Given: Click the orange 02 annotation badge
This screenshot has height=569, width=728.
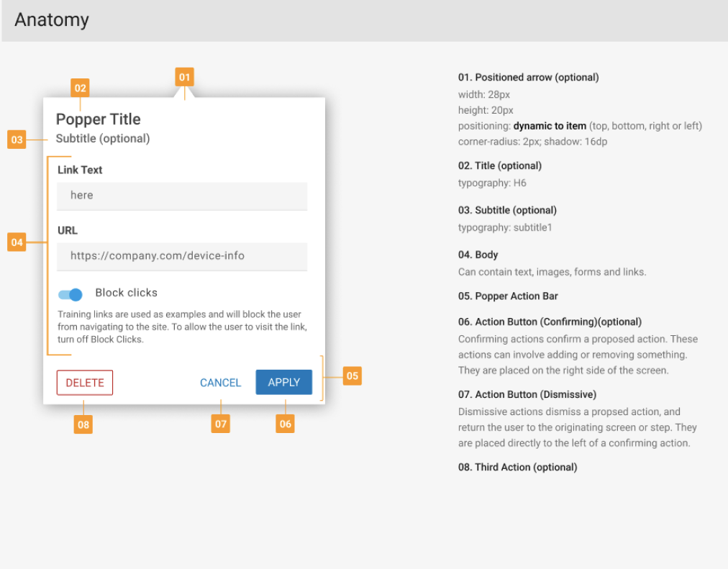Looking at the screenshot, I should (x=80, y=88).
